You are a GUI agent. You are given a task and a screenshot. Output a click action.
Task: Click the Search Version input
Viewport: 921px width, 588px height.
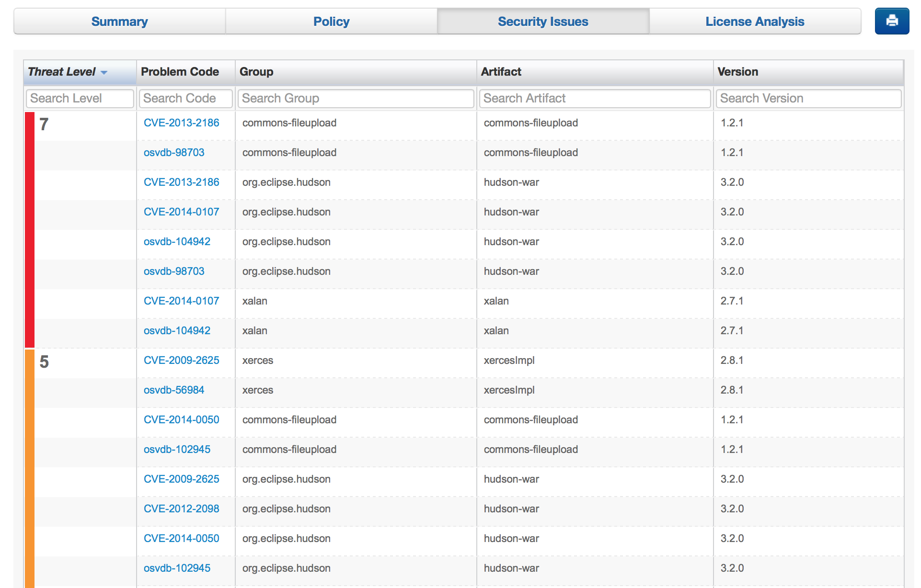[808, 98]
